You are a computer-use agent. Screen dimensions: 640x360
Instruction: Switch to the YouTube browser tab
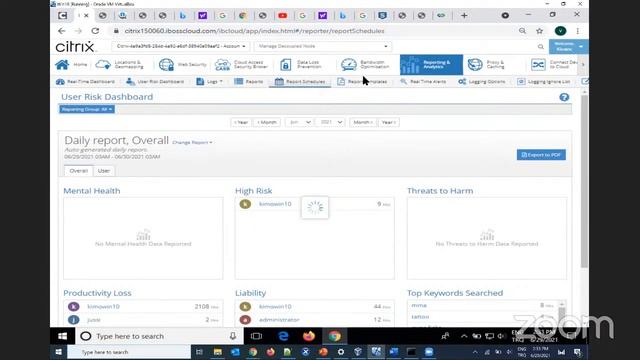(x=282, y=16)
